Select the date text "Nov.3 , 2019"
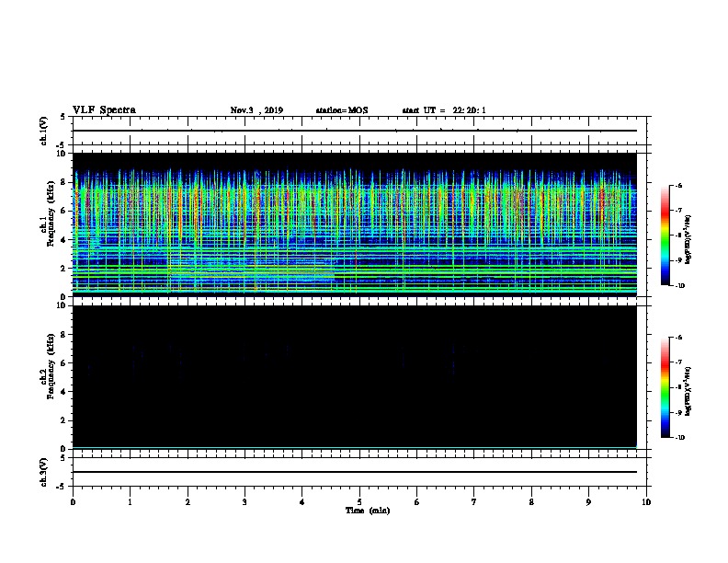This screenshot has height=563, width=728. tap(256, 110)
